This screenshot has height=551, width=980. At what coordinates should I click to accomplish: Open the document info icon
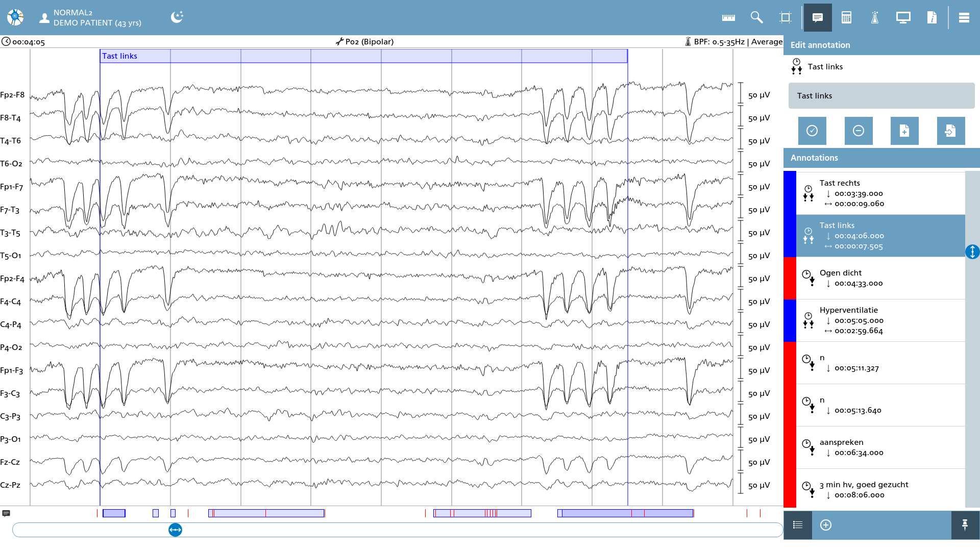(x=932, y=18)
